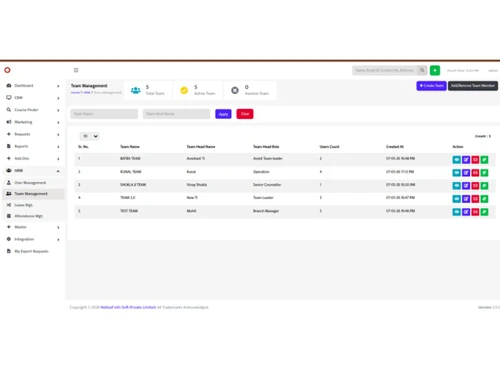Expand the Reports sidebar menu
500x375 pixels.
[x=33, y=146]
